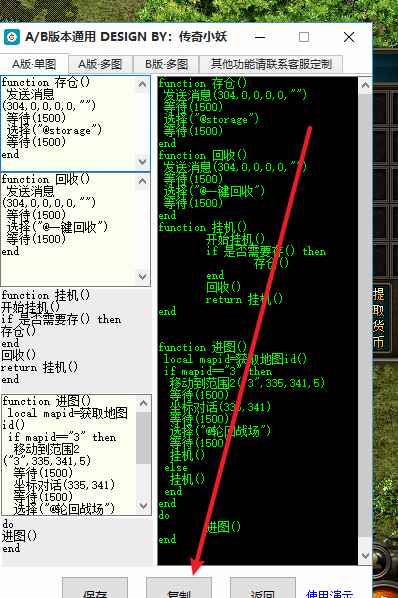Click up arrow of green code preview scrollbar
Viewport: 398px width, 598px height.
365,85
